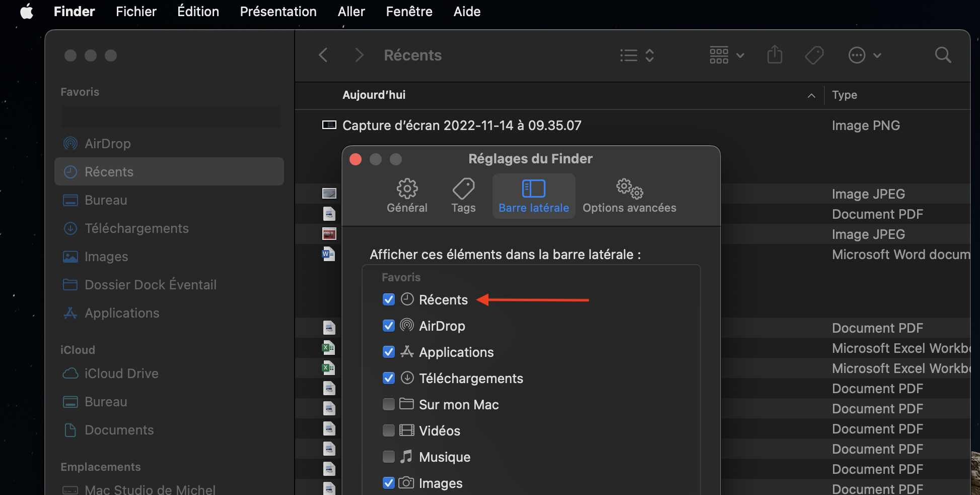Open the Finder menu in the menu bar
Viewport: 980px width, 495px height.
74,11
